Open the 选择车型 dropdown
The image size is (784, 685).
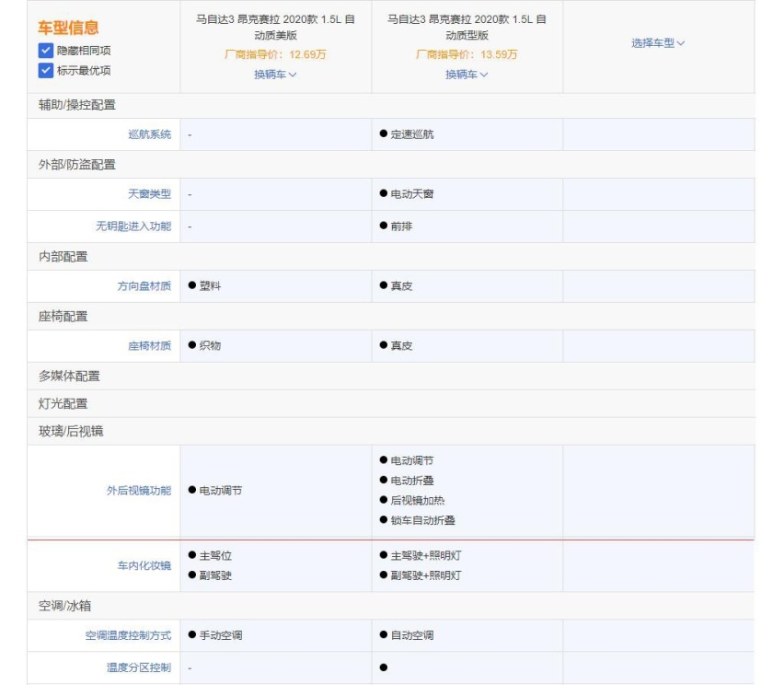(658, 43)
